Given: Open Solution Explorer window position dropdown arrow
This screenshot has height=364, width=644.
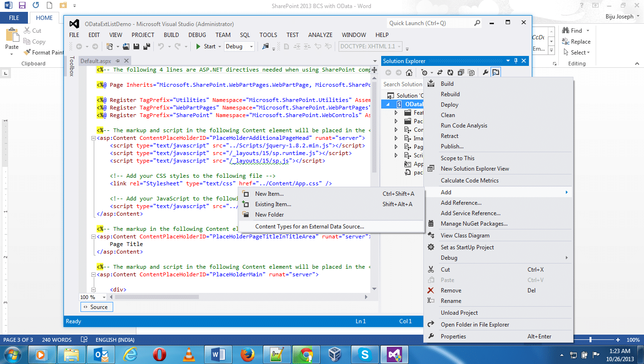Looking at the screenshot, I should 508,61.
